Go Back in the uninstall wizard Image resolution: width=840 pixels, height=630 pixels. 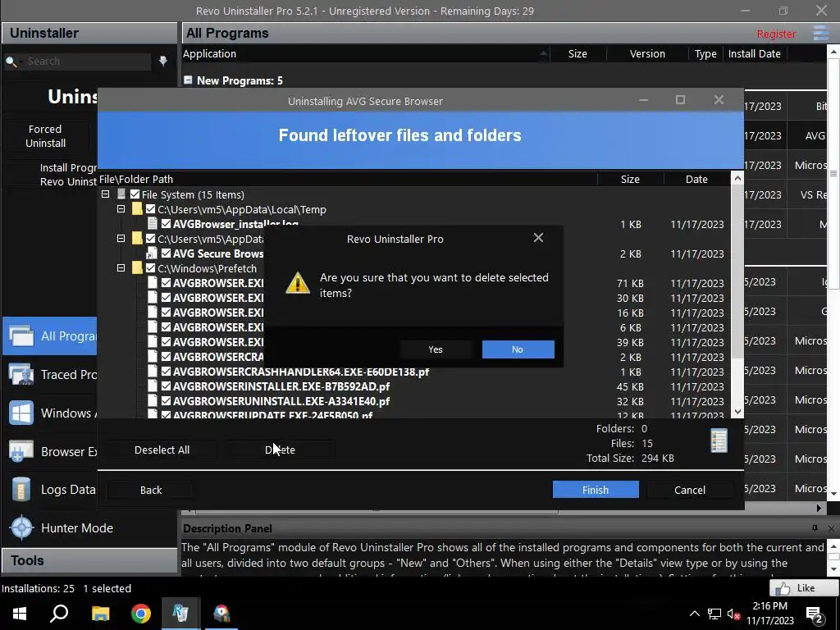pos(151,490)
